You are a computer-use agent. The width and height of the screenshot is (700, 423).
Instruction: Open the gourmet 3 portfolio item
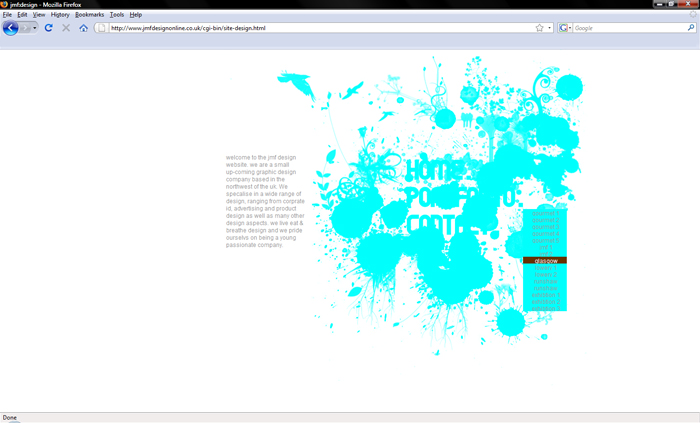(545, 227)
